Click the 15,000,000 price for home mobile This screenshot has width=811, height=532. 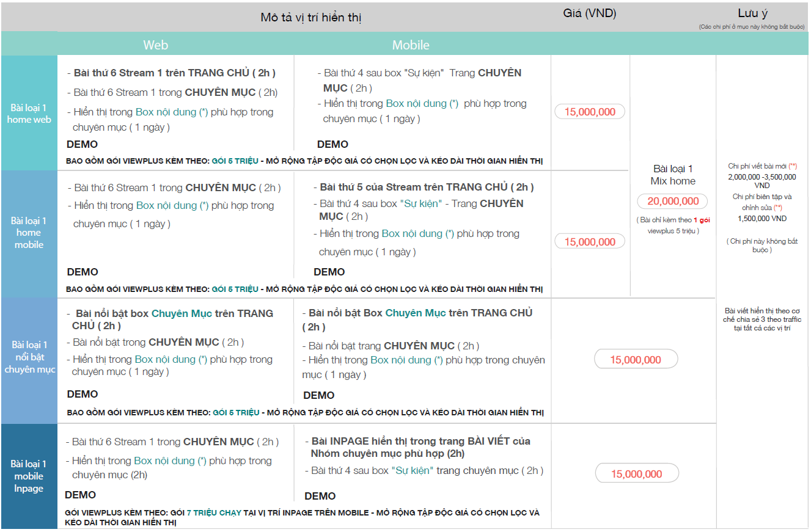[590, 242]
